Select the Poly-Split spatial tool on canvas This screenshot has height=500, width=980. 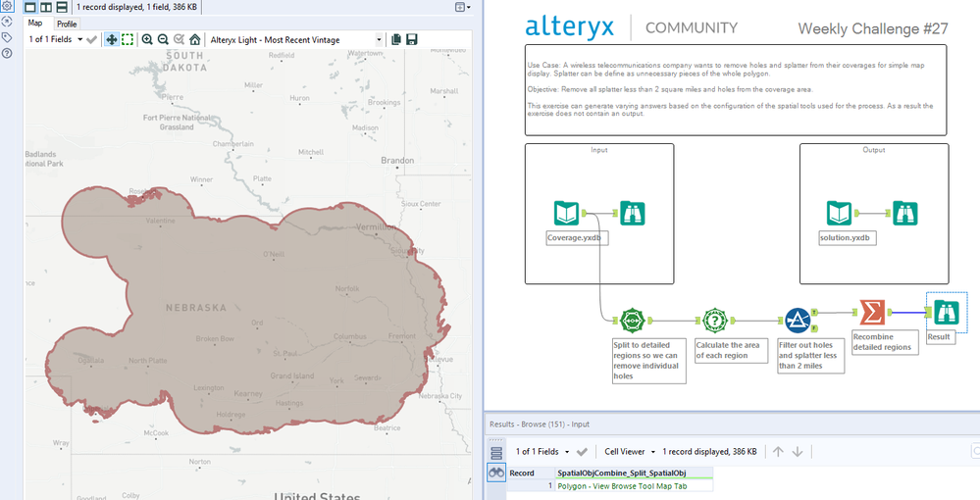632,321
